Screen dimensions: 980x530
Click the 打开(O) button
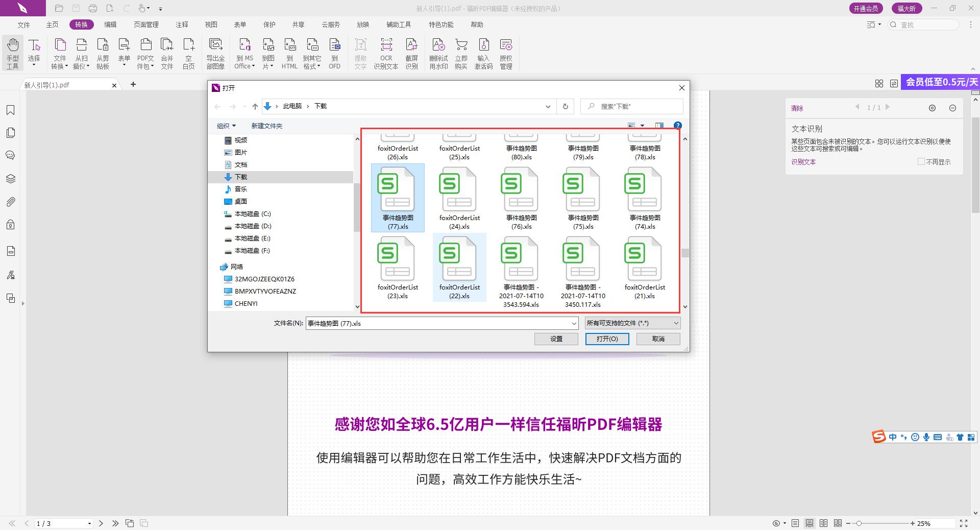[x=607, y=339]
